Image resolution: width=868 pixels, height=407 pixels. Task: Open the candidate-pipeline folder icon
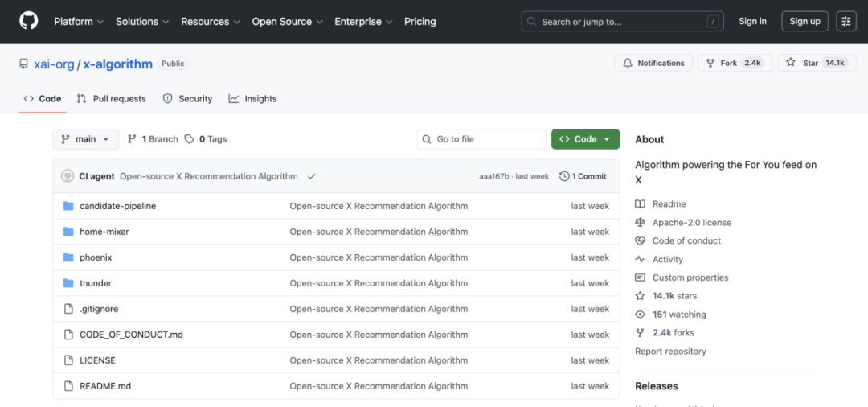(68, 206)
